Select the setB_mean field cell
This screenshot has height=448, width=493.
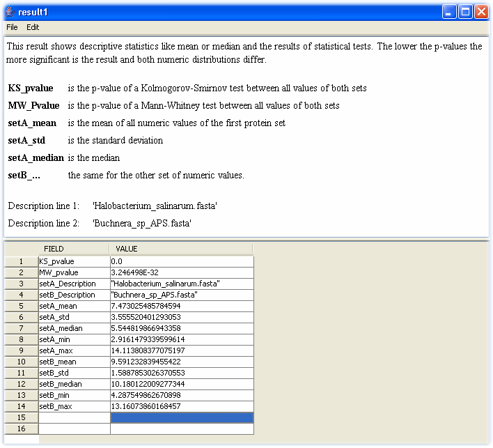click(x=75, y=362)
